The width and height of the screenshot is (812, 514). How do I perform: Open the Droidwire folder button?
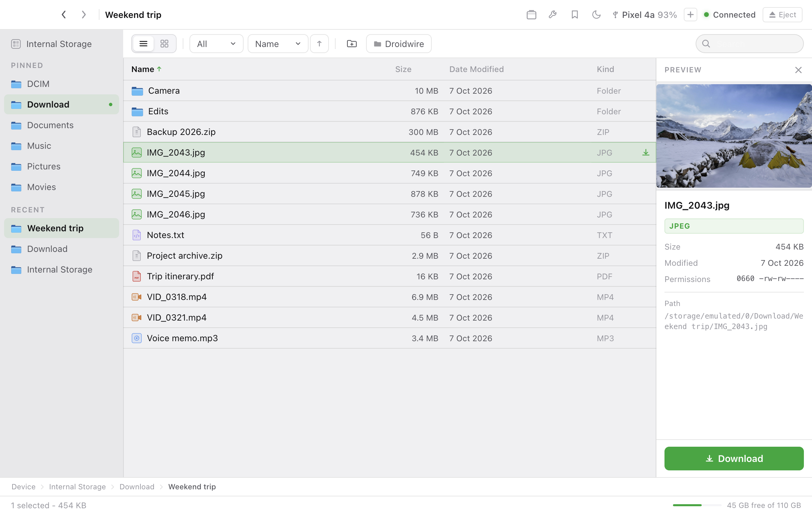click(399, 44)
